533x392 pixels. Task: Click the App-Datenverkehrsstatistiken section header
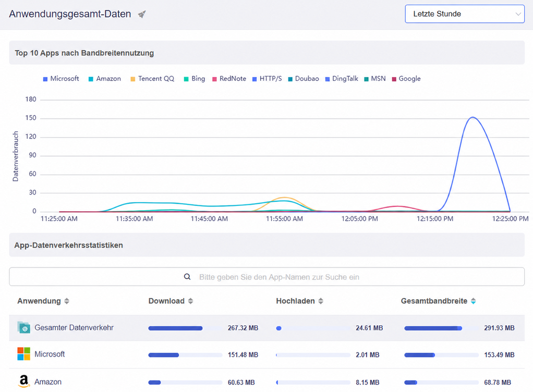click(267, 245)
